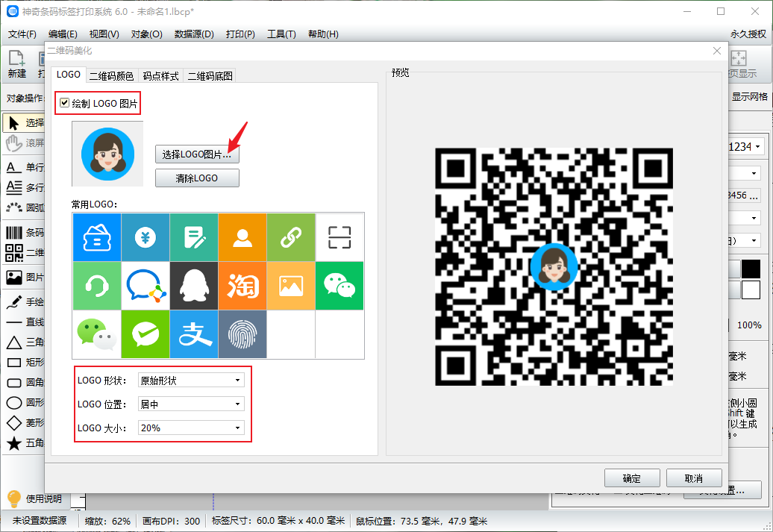This screenshot has height=532, width=773.
Task: Open the 数据源(D) menu
Action: click(194, 34)
